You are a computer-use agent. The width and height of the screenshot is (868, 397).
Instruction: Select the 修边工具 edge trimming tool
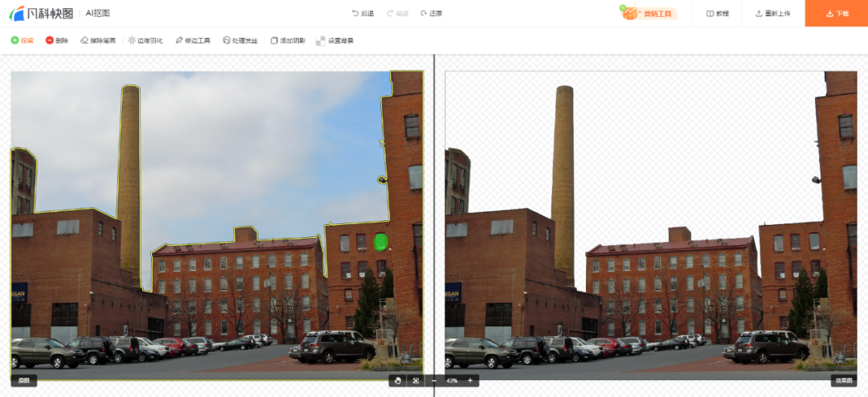193,40
